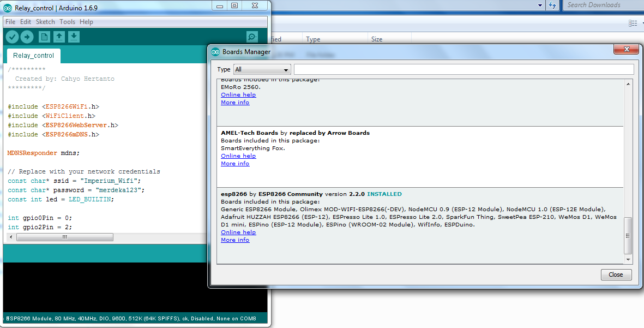Click the code editor horizontal scrollbar thumb
Viewport: 644px width, 328px height.
pos(64,237)
